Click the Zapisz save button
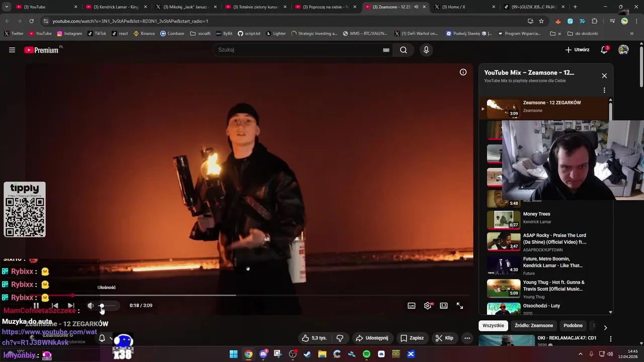This screenshot has width=644, height=362. tap(413, 338)
